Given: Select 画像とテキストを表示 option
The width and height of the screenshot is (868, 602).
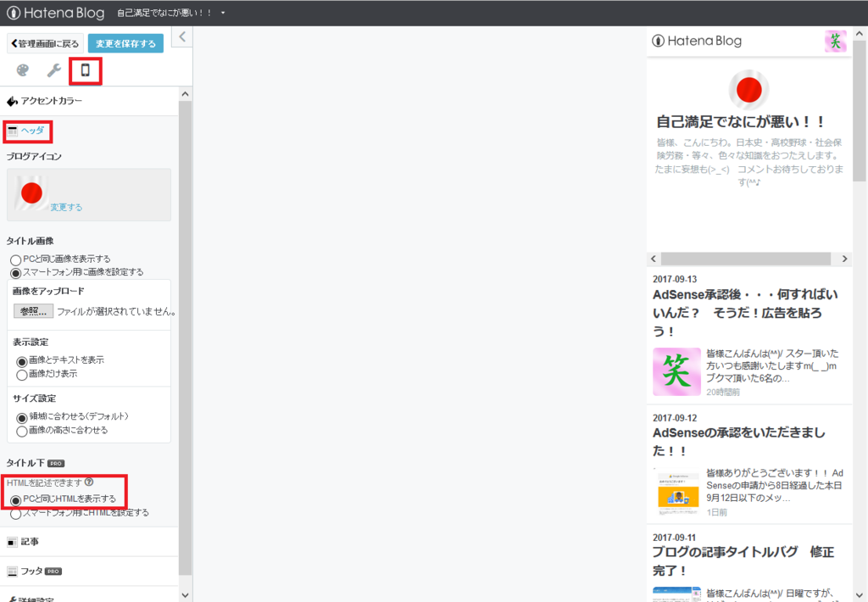Looking at the screenshot, I should [21, 362].
